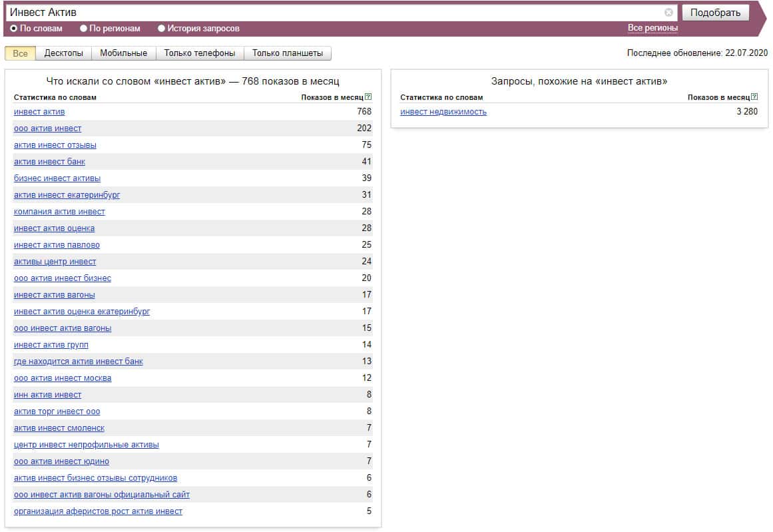Click help icon in similar queries panel header
This screenshot has width=773, height=532.
tap(754, 97)
